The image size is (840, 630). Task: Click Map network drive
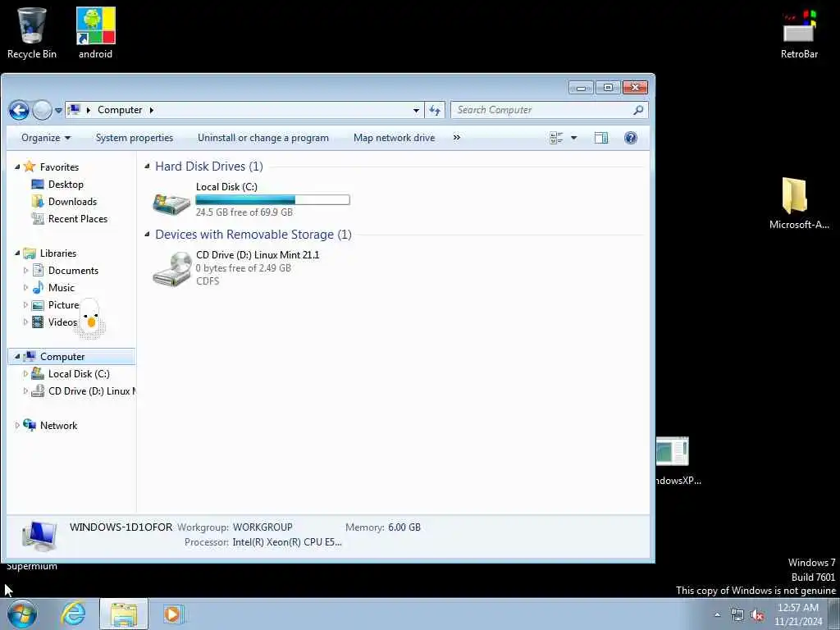[395, 138]
